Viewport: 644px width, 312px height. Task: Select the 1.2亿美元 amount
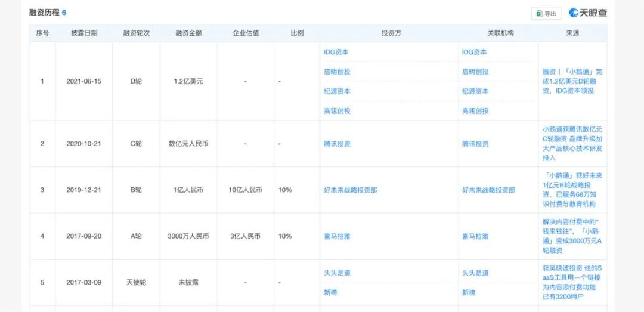click(x=188, y=81)
